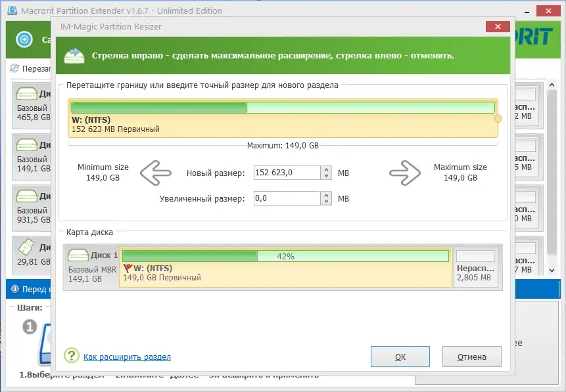Decrease Новый размер with down spinner
This screenshot has width=566, height=392.
tap(326, 176)
